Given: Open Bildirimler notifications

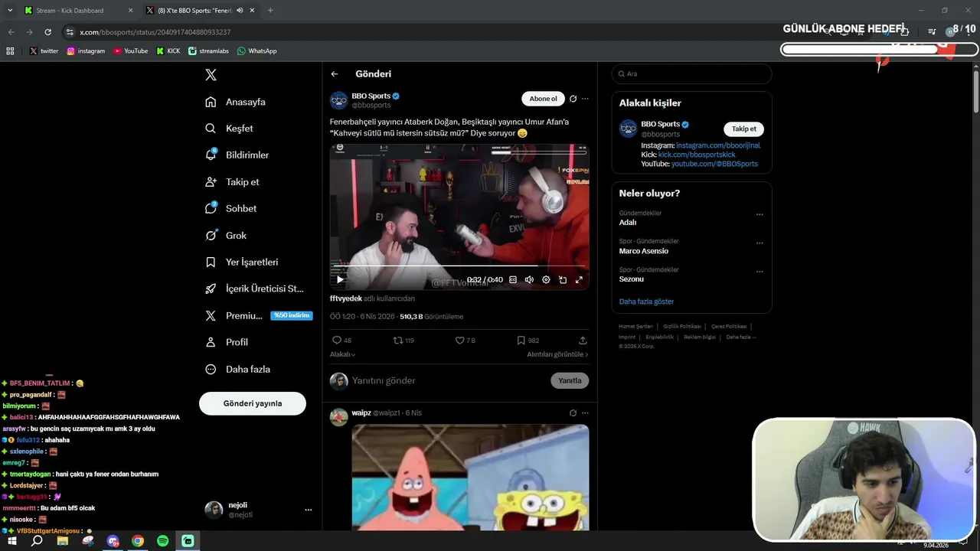Looking at the screenshot, I should (x=237, y=155).
